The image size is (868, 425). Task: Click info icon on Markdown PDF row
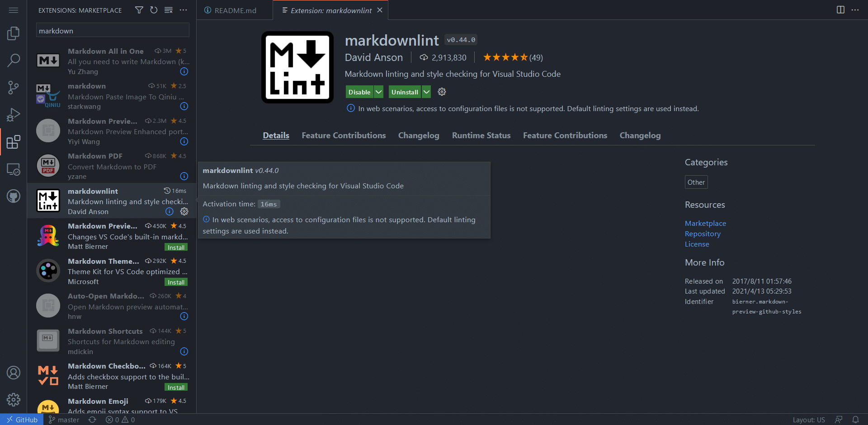[184, 176]
